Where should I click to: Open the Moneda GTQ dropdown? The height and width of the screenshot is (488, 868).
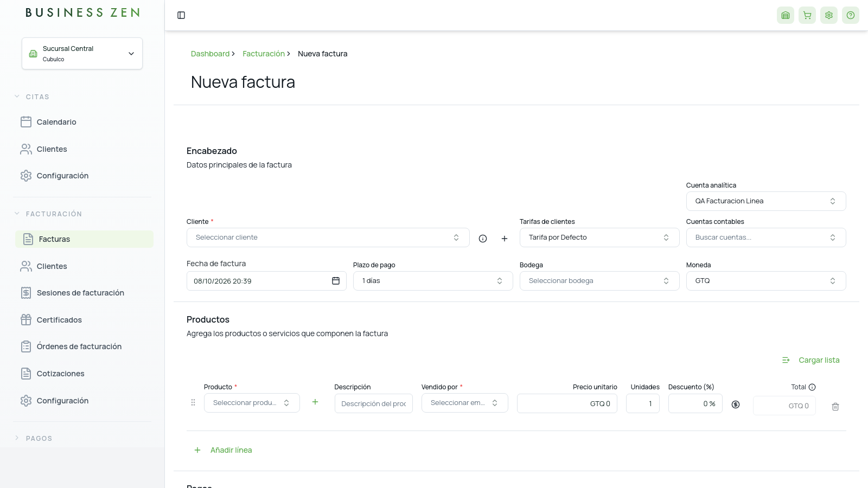[x=766, y=281]
